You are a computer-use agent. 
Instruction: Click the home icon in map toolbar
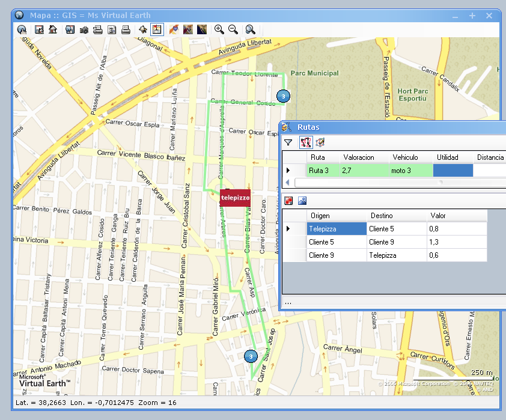(x=53, y=29)
